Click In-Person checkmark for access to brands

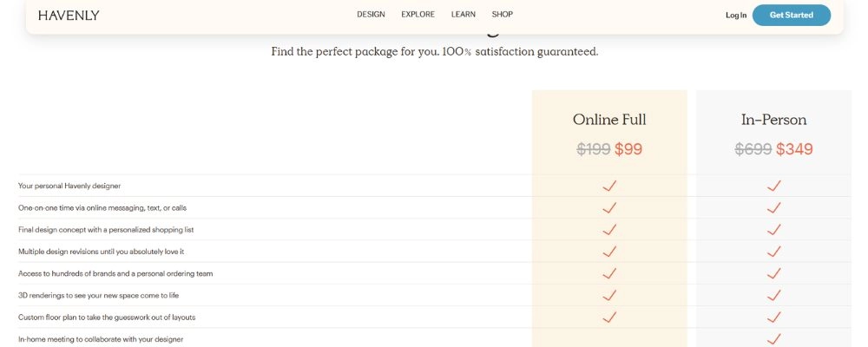774,273
